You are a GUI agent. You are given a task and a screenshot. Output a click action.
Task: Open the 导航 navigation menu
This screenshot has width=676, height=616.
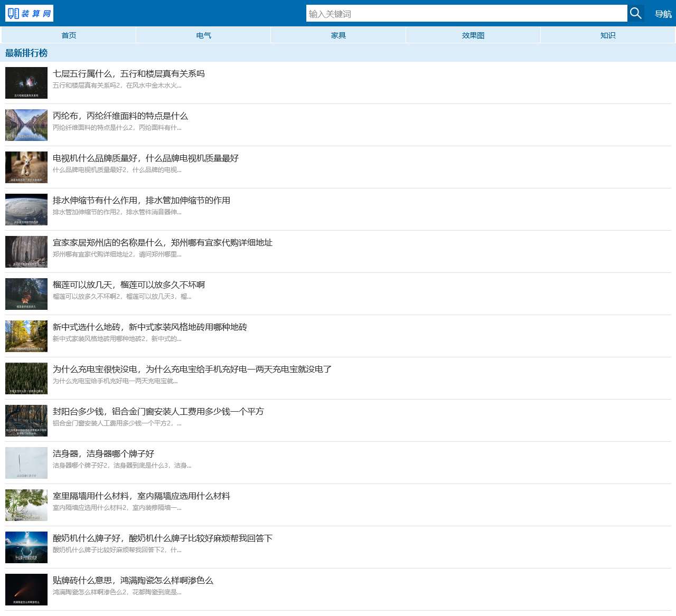(x=663, y=14)
